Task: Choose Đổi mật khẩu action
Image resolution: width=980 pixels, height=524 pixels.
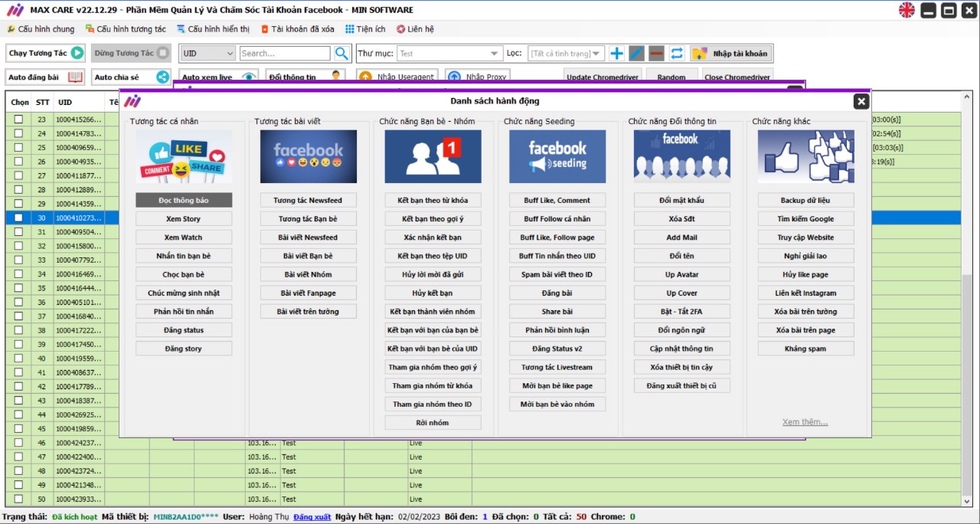Action: point(682,200)
